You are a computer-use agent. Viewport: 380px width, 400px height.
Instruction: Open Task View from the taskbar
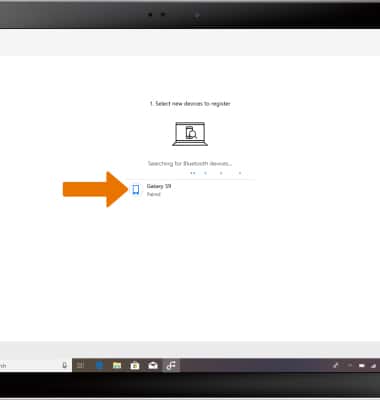(81, 366)
